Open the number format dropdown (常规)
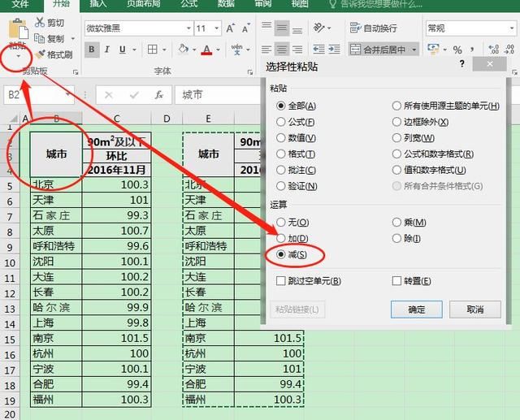The width and height of the screenshot is (520, 420). [x=512, y=28]
